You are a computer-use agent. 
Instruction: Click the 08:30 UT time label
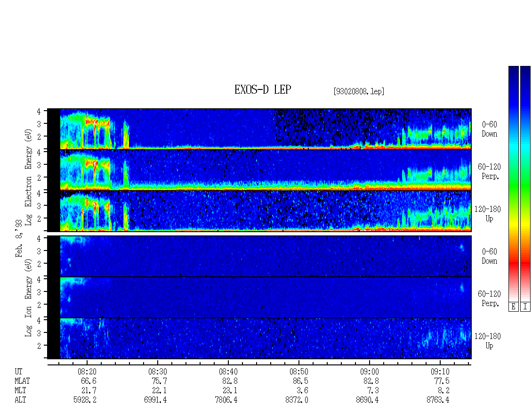click(x=158, y=372)
